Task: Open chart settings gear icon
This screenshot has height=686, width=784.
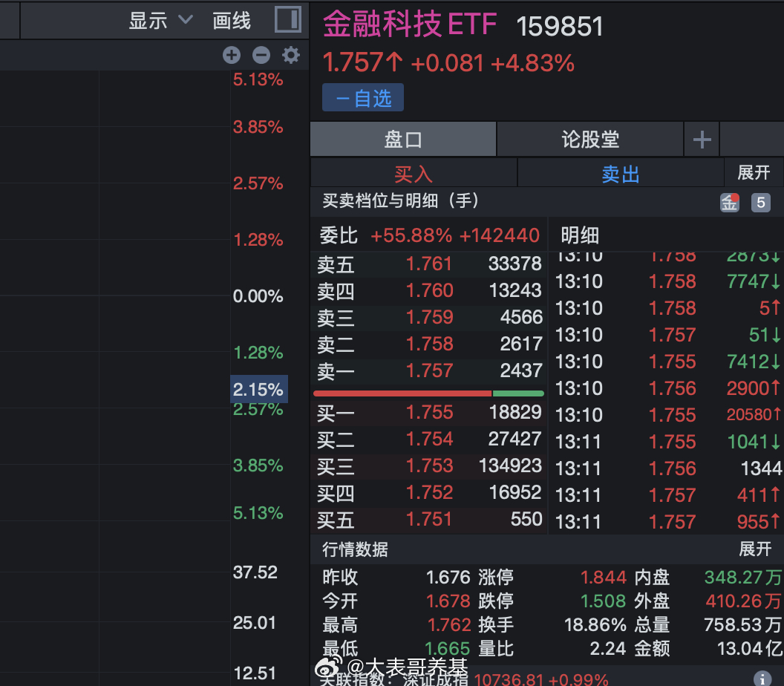Action: 290,55
